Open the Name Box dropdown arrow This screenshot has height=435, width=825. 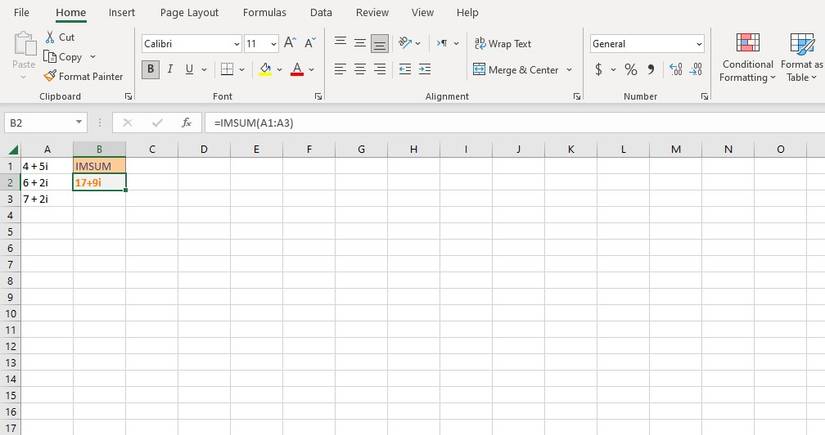point(78,123)
